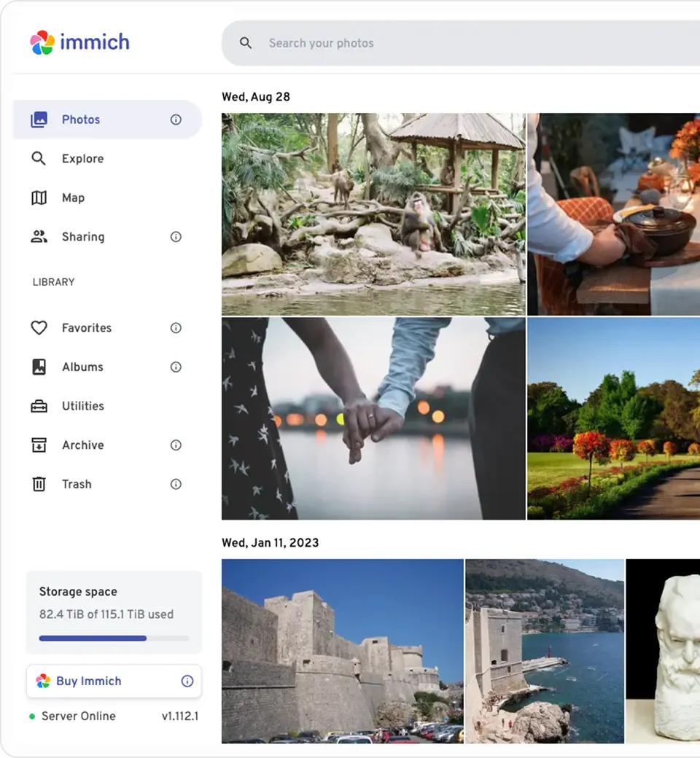
Task: Open the Map page via its icon
Action: pyautogui.click(x=39, y=198)
